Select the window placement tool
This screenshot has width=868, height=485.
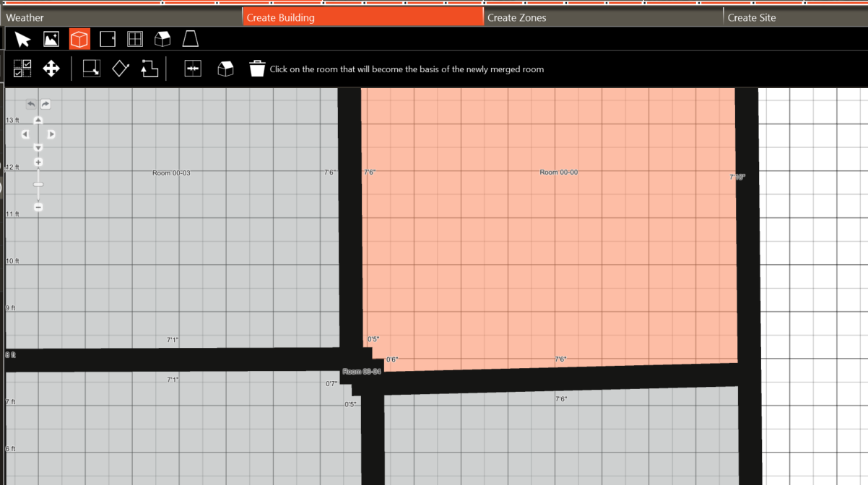[x=135, y=39]
